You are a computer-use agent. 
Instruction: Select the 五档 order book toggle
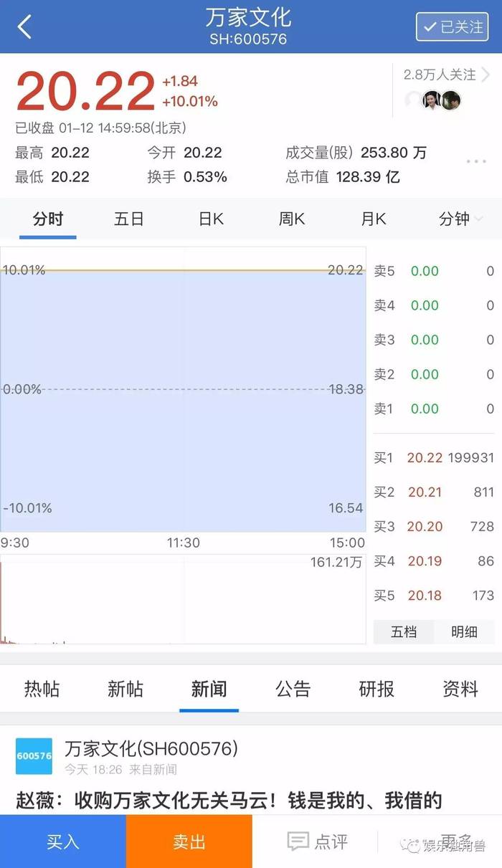403,632
